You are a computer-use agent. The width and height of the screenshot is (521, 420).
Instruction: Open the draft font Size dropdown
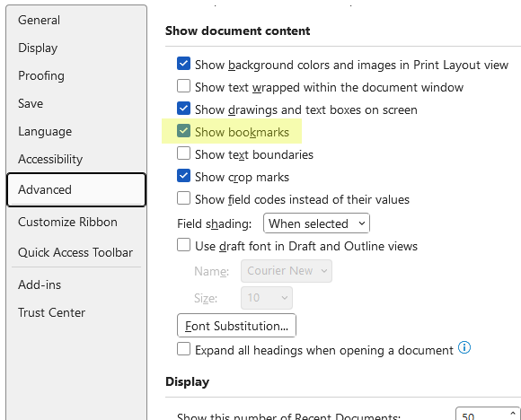coord(267,298)
